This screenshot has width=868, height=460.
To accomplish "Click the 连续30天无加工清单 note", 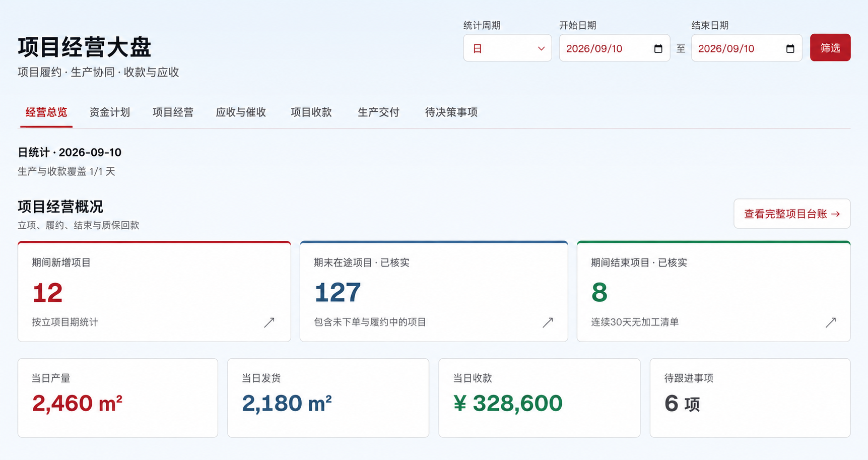I will point(635,322).
